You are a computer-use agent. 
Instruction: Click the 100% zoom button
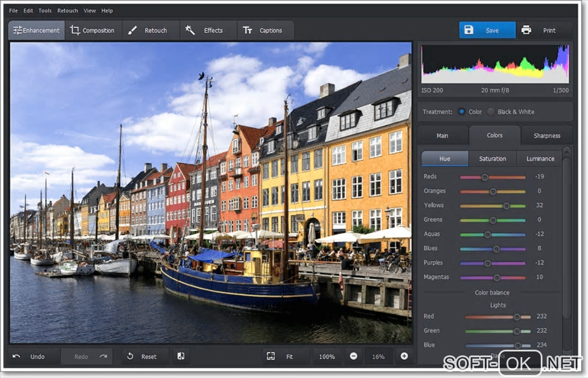tap(327, 357)
